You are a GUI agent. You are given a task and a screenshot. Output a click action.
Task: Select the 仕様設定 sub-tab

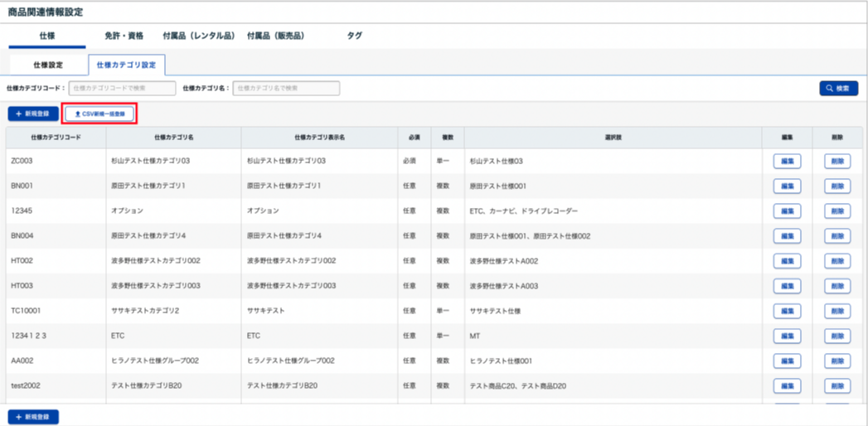pos(48,64)
